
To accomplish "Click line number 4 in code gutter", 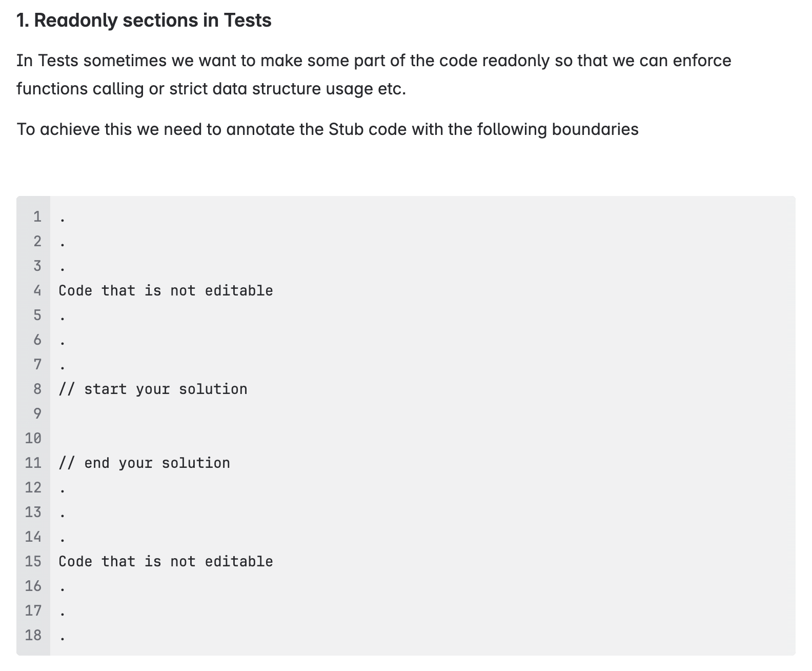I will pyautogui.click(x=37, y=291).
